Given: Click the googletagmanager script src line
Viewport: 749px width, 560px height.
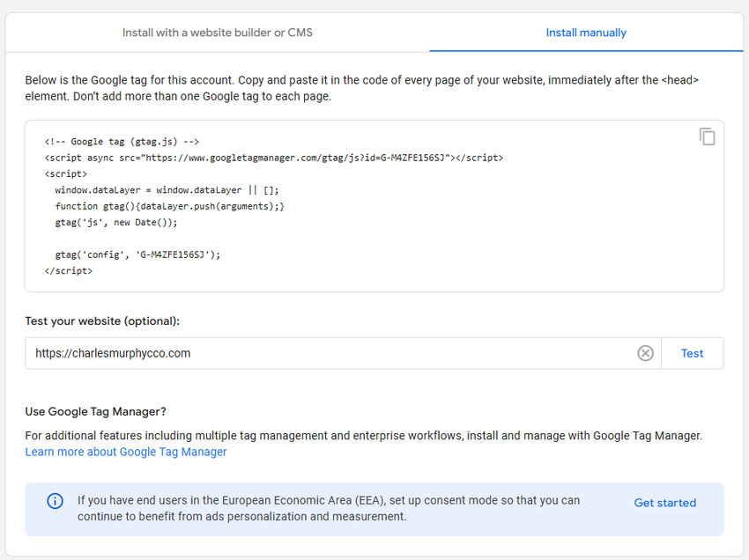Looking at the screenshot, I should (x=274, y=158).
